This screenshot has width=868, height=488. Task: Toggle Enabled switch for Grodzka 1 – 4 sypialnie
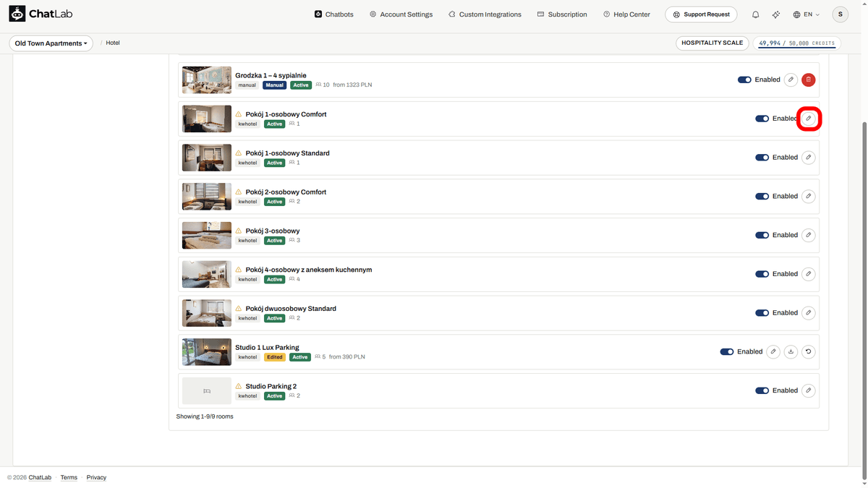pos(744,80)
